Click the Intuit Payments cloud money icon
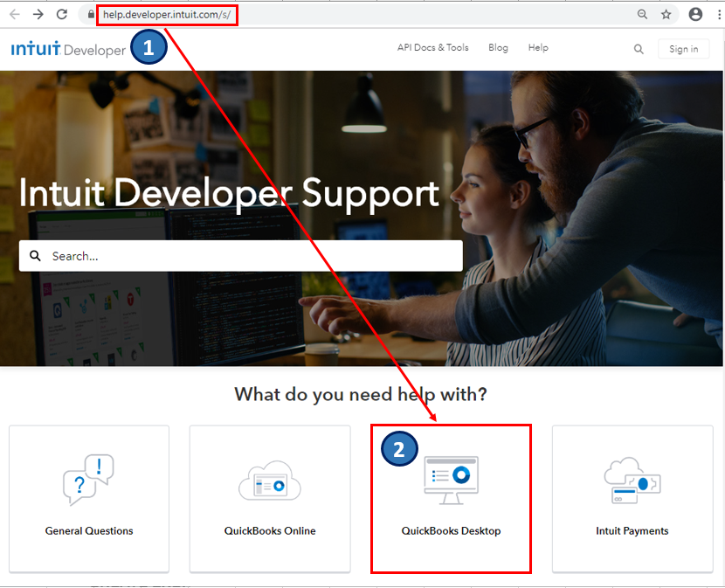The image size is (725, 588). (x=632, y=481)
